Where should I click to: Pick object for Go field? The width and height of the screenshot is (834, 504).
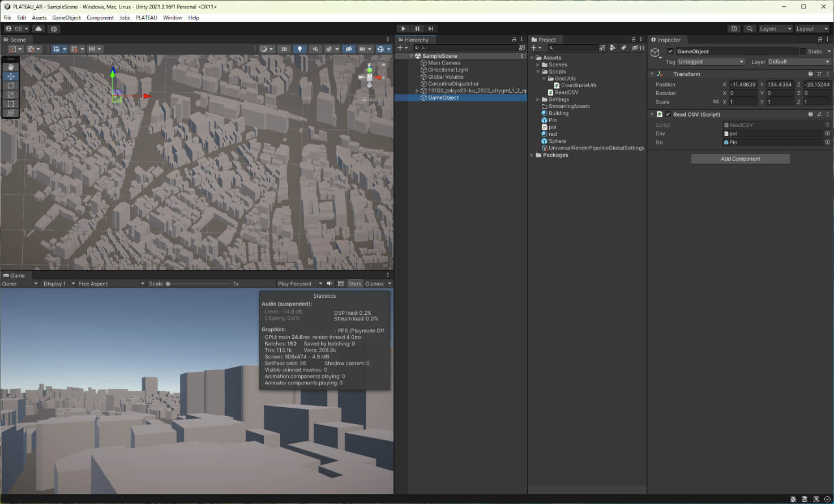827,142
